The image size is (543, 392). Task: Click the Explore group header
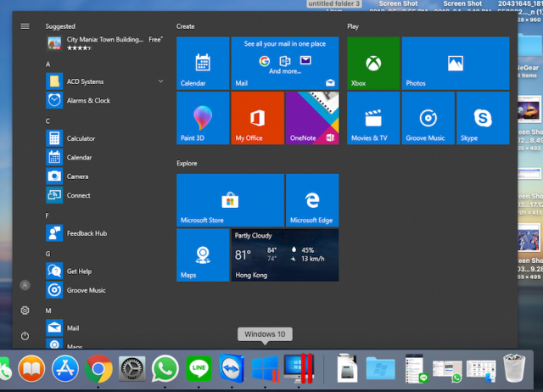pyautogui.click(x=187, y=164)
